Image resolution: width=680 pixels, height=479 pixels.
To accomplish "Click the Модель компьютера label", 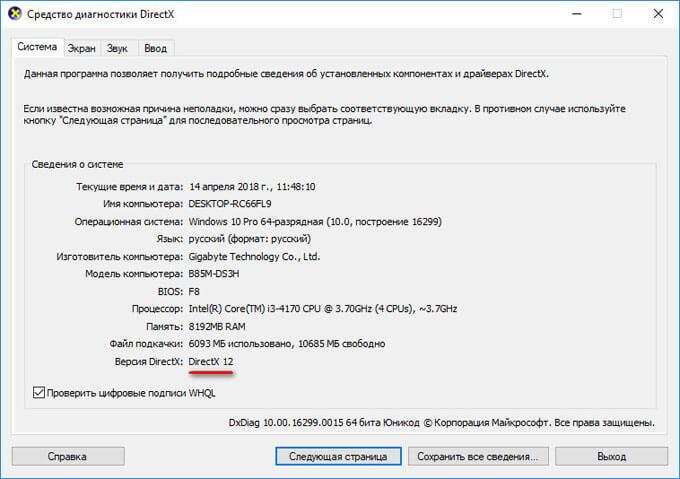I will tap(134, 274).
